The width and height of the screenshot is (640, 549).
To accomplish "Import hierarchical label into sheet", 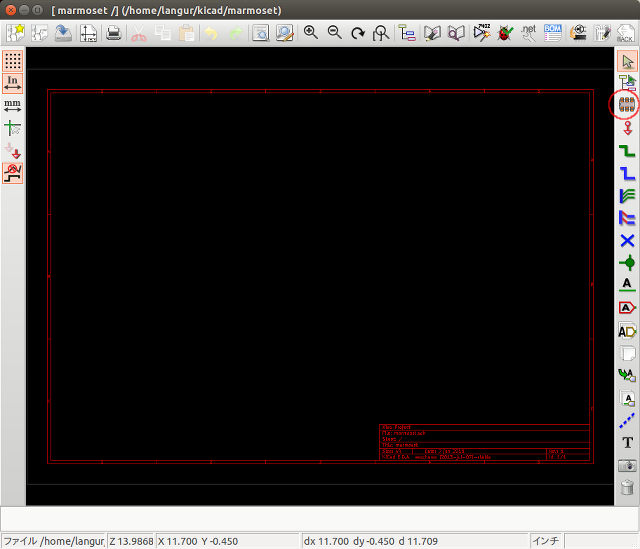I will coord(627,375).
